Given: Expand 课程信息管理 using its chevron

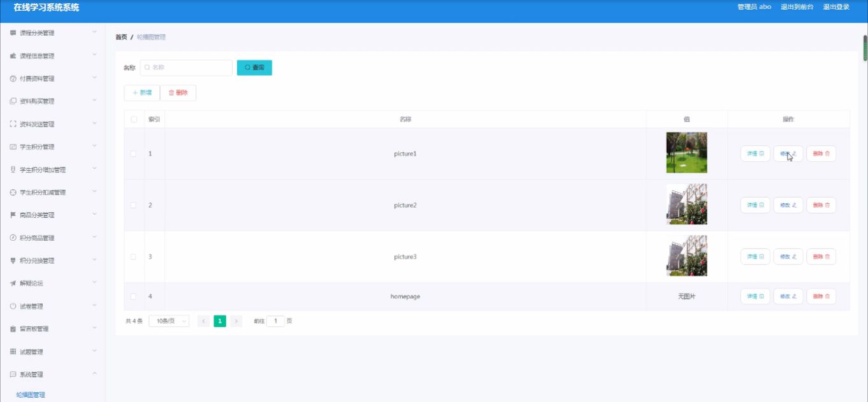Looking at the screenshot, I should coord(94,55).
